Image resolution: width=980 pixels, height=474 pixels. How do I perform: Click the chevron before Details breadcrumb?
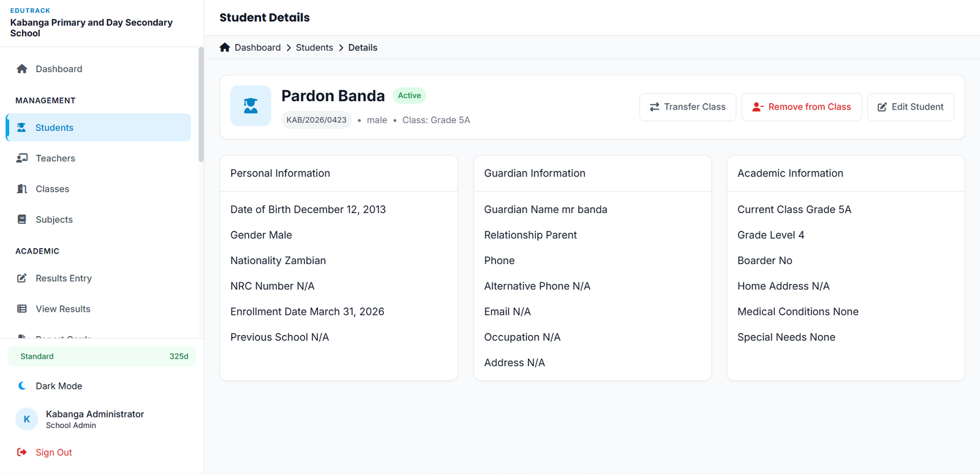[341, 48]
